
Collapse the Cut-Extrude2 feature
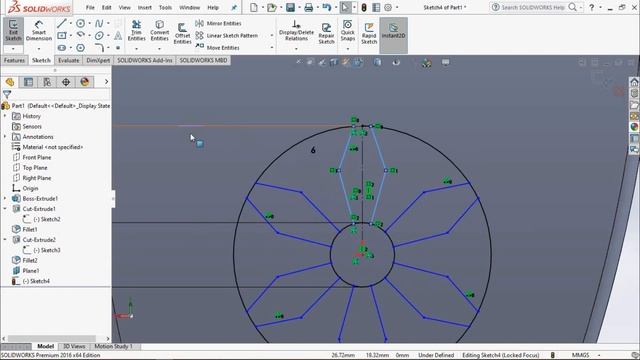(x=5, y=240)
